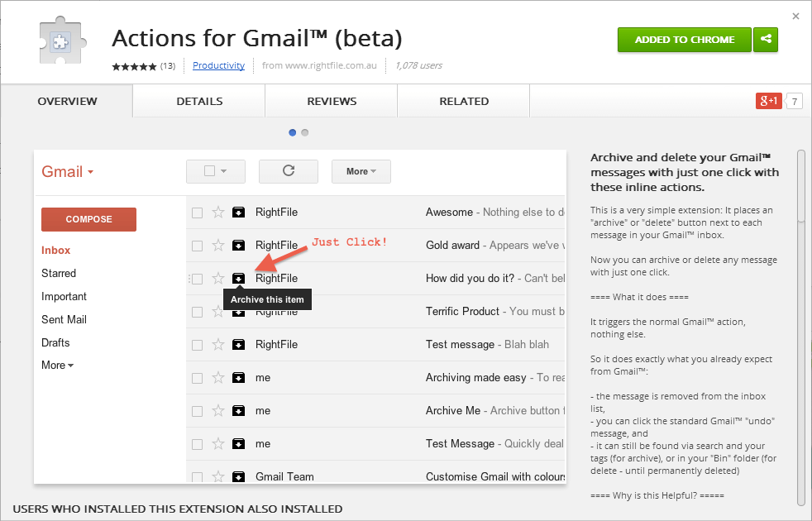Click the Gmail Team sender name

tap(284, 476)
